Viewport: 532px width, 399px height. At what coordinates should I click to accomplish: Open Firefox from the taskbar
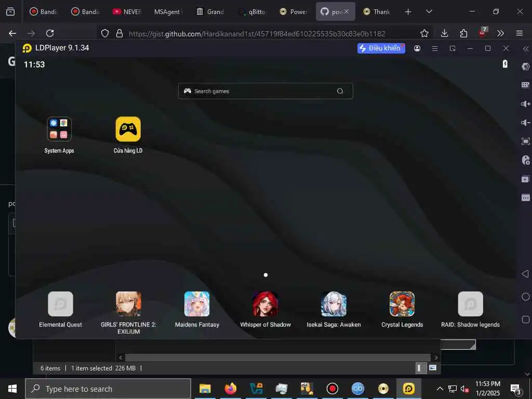pyautogui.click(x=230, y=389)
